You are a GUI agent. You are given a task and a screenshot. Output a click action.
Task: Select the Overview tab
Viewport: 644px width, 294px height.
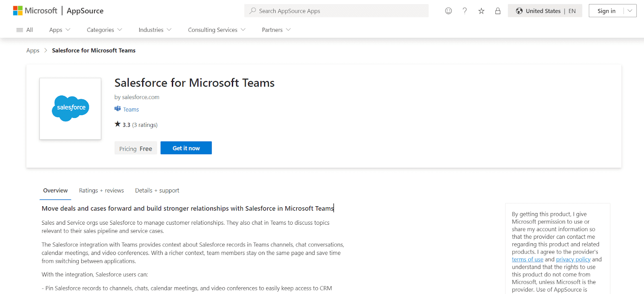click(56, 190)
